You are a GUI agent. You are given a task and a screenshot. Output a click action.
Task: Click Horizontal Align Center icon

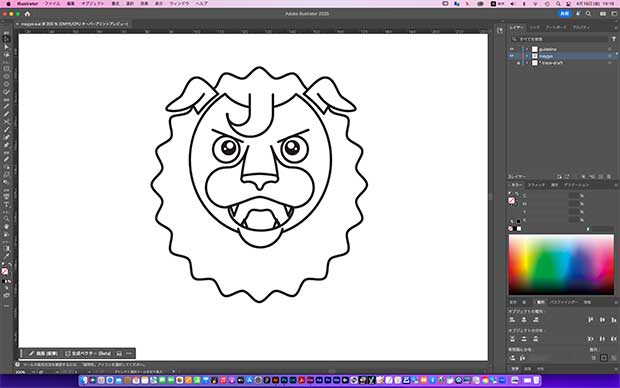click(524, 320)
